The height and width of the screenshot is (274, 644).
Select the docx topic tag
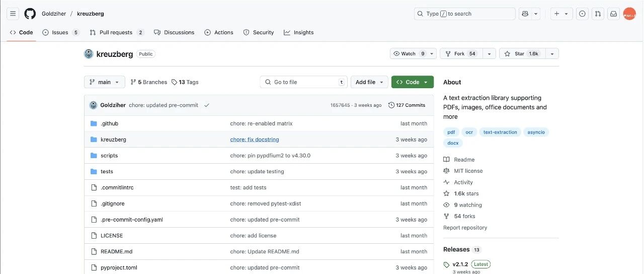click(453, 143)
